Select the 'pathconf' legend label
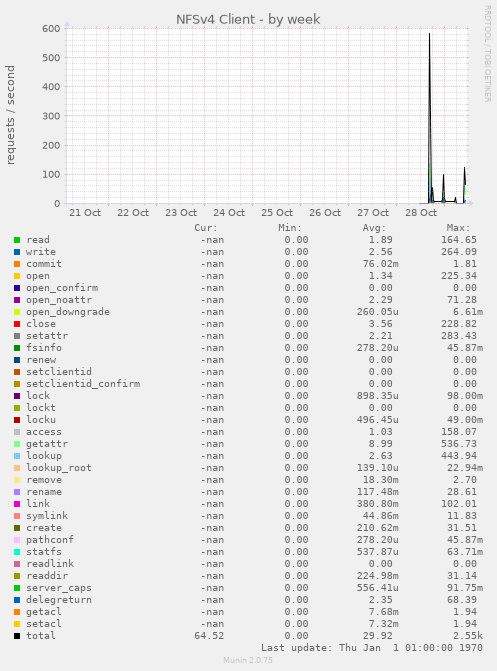The width and height of the screenshot is (497, 671). click(50, 540)
